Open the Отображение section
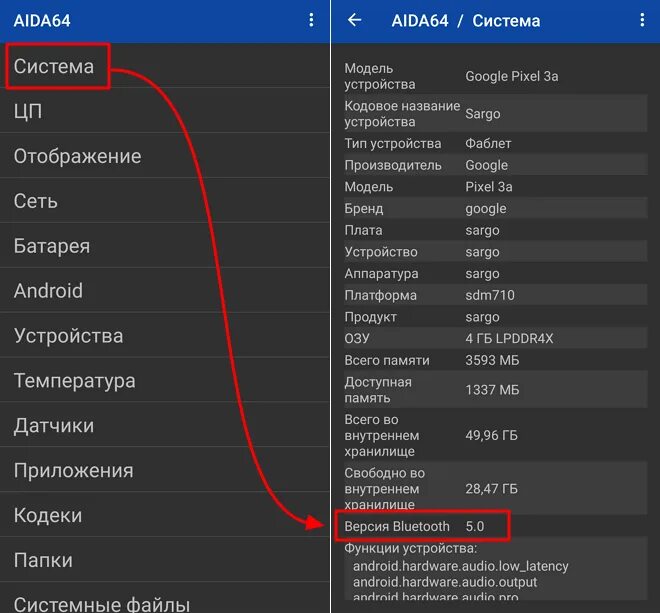The width and height of the screenshot is (660, 613). click(x=165, y=156)
